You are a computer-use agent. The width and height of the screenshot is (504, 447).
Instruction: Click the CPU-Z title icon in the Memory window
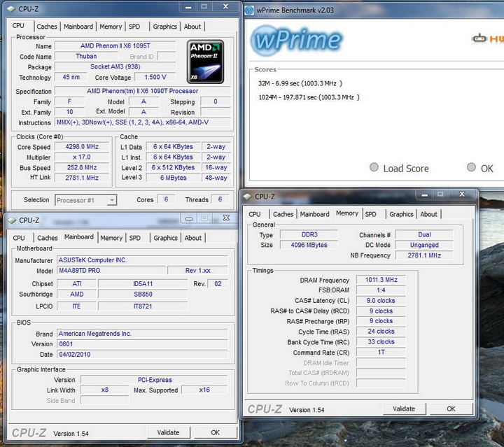(248, 196)
